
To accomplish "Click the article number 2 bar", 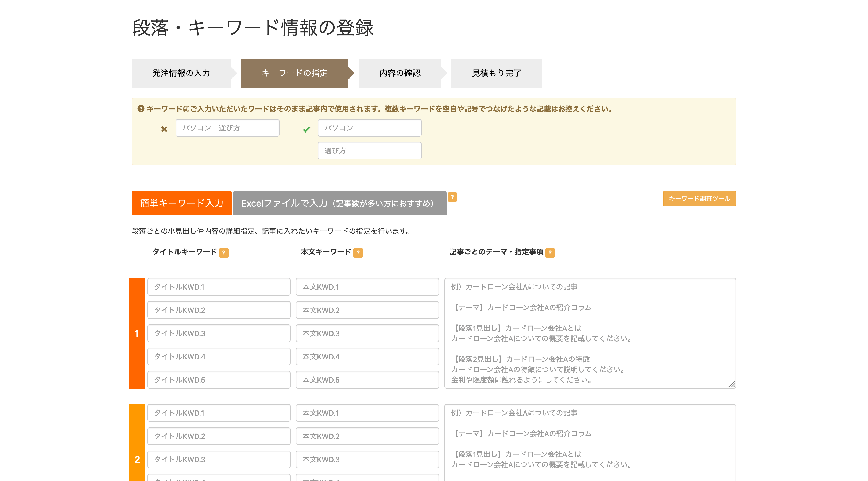I will coord(137,443).
